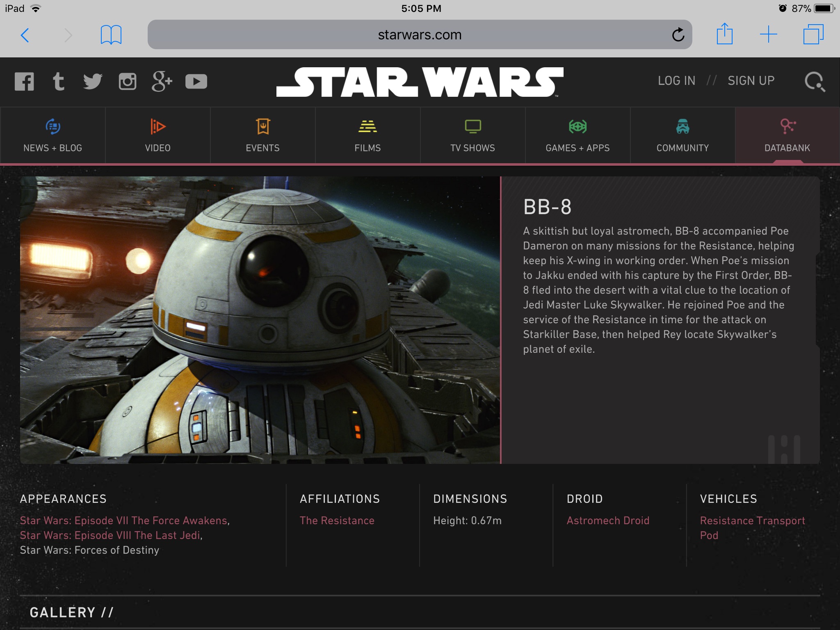
Task: Open the Instagram icon
Action: click(127, 82)
